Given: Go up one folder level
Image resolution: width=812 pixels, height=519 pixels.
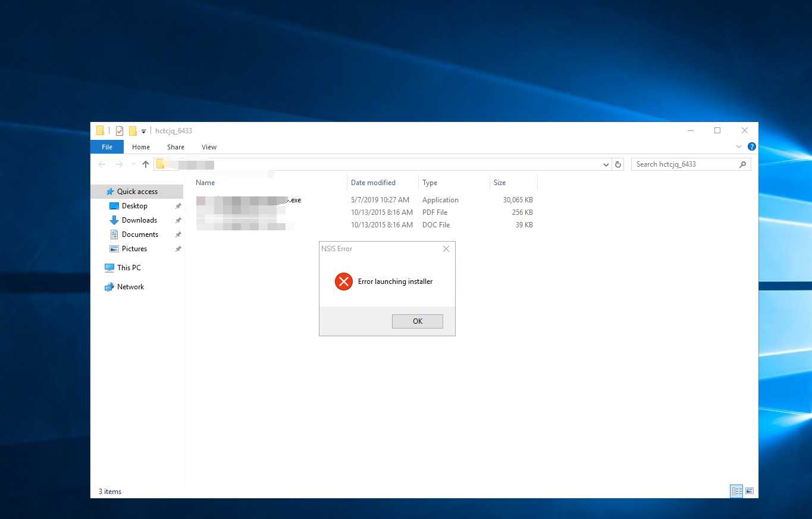Looking at the screenshot, I should tap(145, 164).
